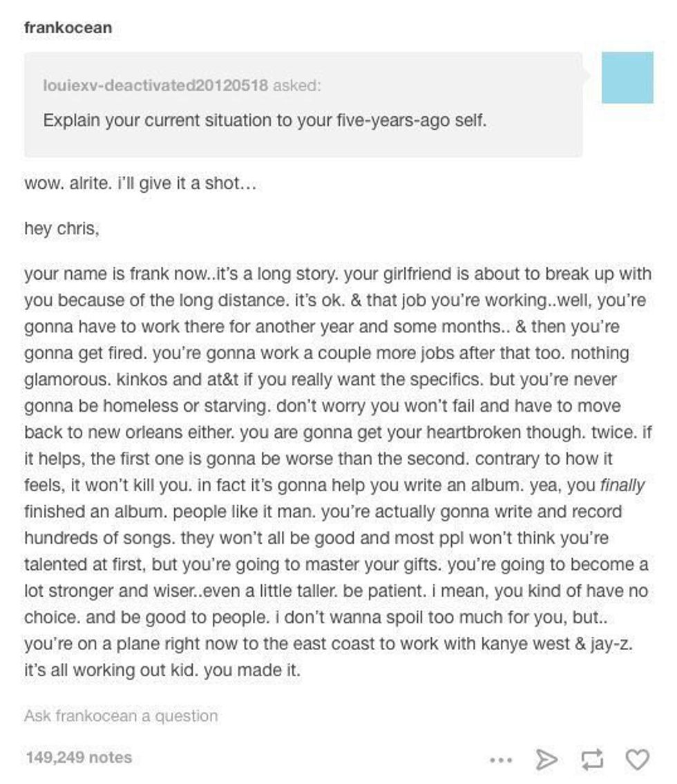677x784 pixels.
Task: Reblog this post with the arrows icon
Action: pyautogui.click(x=592, y=760)
